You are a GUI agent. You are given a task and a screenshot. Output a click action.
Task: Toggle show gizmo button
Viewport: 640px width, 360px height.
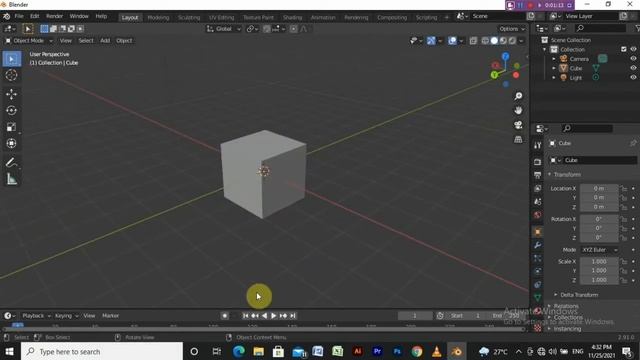coord(431,41)
